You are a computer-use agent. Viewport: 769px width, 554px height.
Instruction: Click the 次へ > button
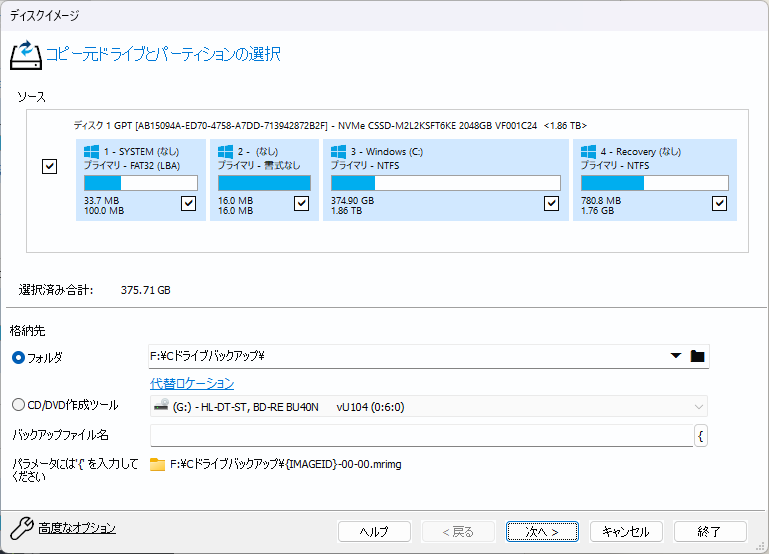pos(542,531)
